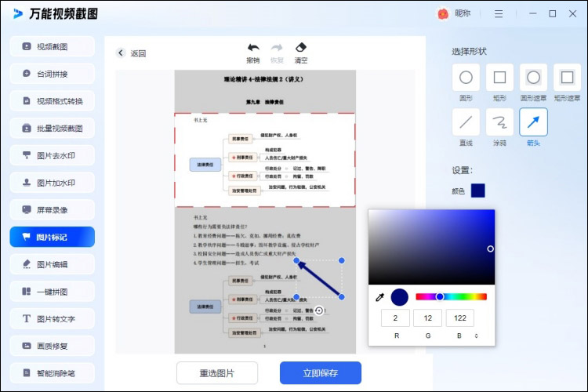
Task: Select 屏幕录像 in sidebar
Action: (52, 209)
